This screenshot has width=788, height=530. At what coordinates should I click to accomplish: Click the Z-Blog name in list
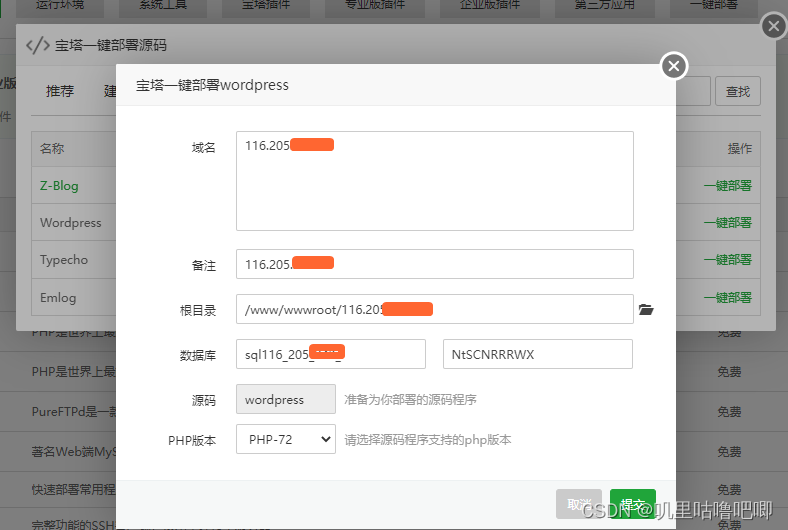tap(59, 185)
